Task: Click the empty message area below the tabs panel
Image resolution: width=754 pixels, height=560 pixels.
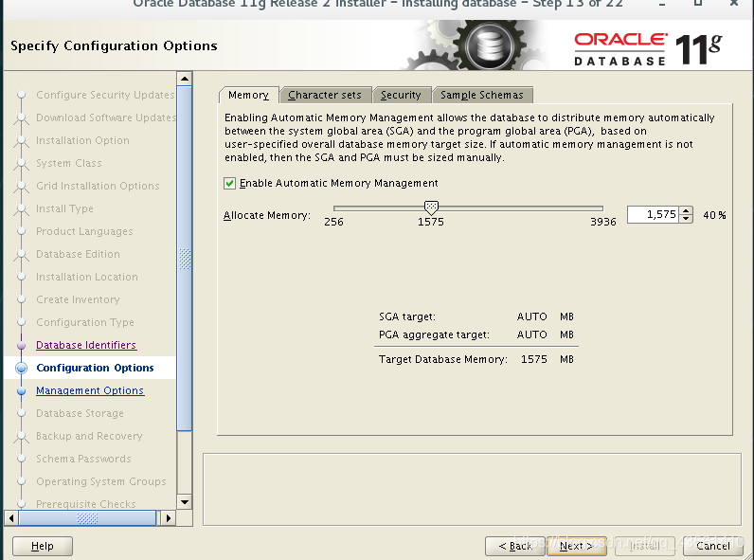Action: click(472, 489)
